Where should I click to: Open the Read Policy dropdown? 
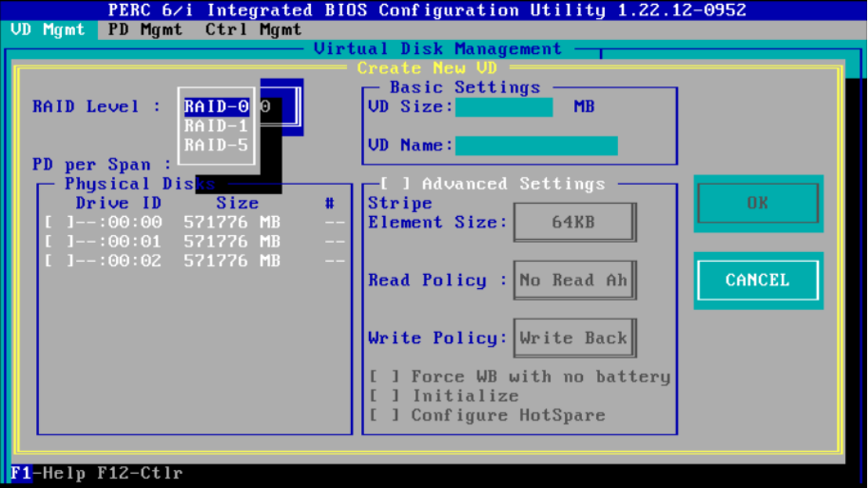tap(574, 280)
